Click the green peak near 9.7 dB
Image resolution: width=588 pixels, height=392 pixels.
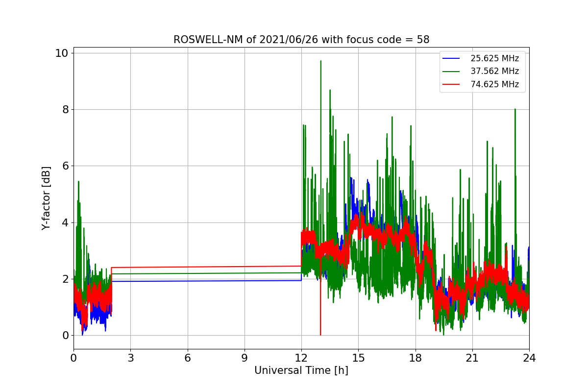[320, 62]
